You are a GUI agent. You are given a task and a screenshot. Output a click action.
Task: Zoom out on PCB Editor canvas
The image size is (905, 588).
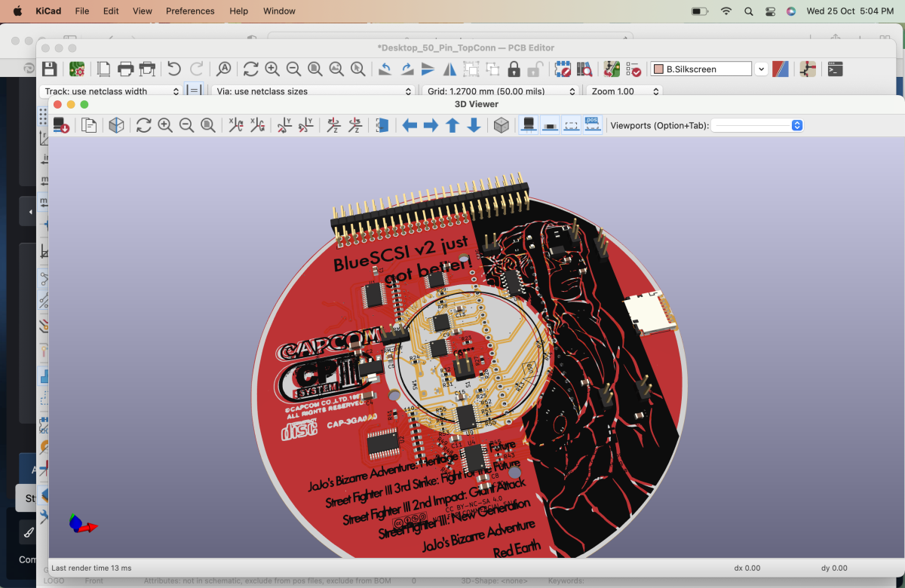(x=293, y=69)
